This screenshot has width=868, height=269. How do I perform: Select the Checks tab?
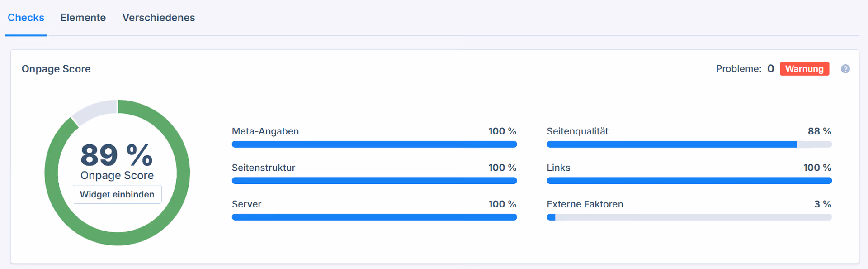(x=26, y=18)
